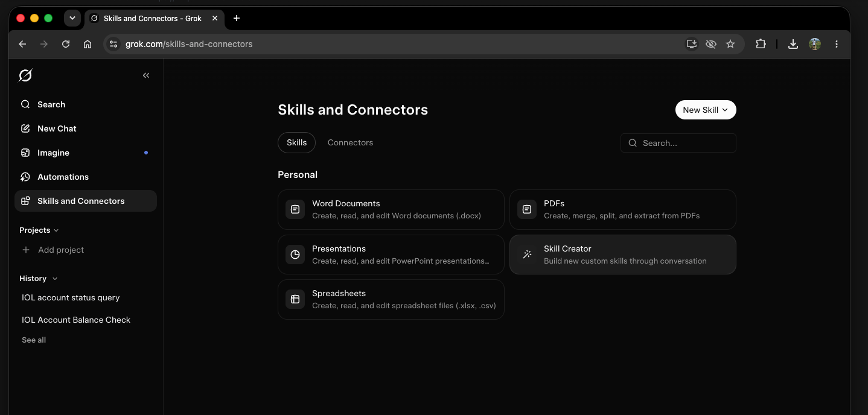Reload the page with refresh icon
868x415 pixels.
coord(66,44)
